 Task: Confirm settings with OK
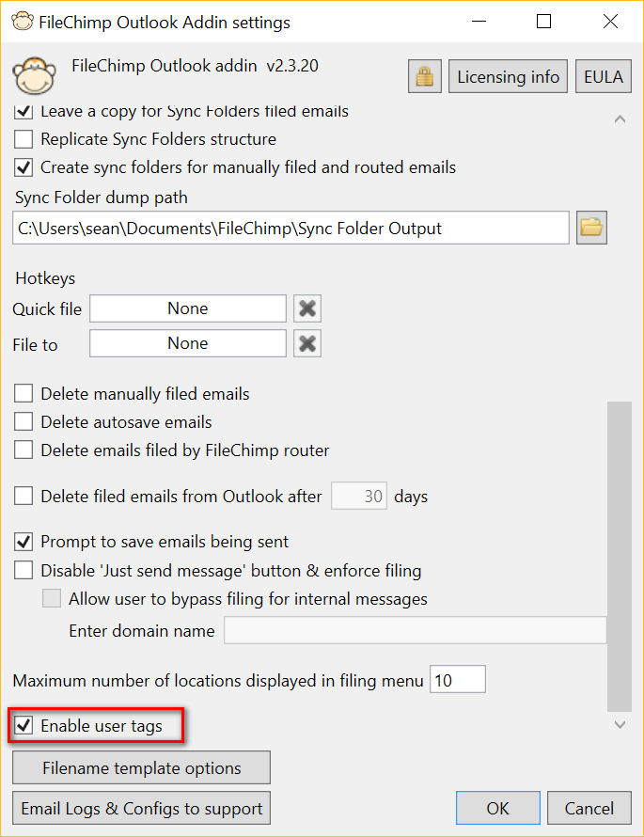(497, 808)
